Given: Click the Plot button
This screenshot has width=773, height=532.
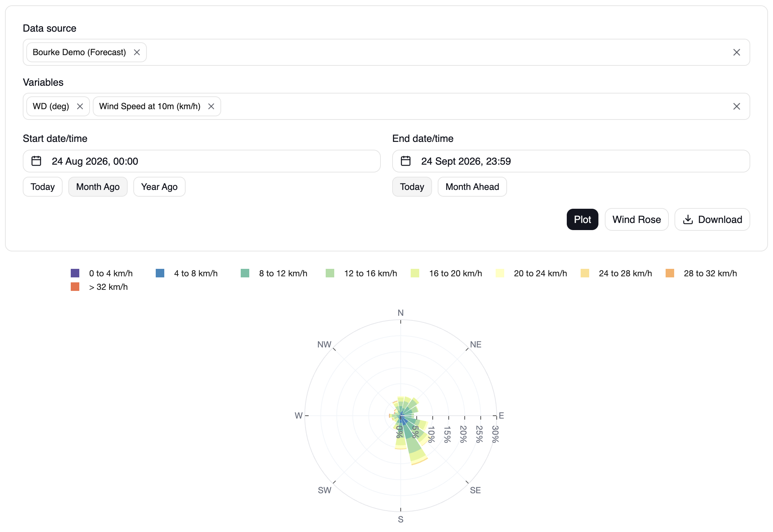Looking at the screenshot, I should 582,219.
